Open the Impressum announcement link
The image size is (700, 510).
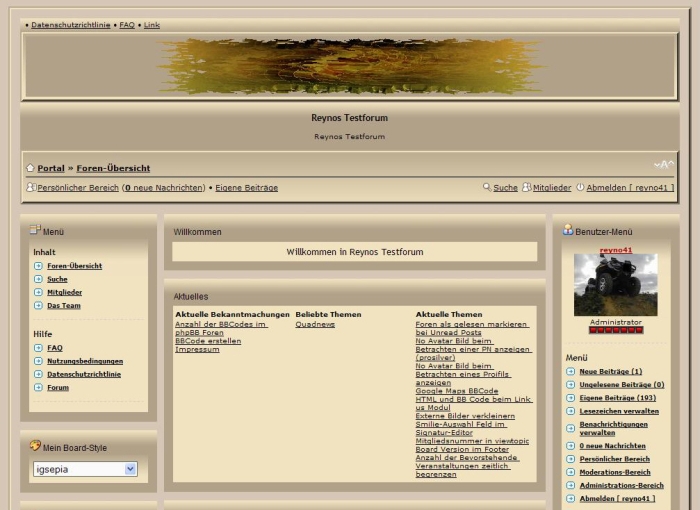(x=197, y=349)
